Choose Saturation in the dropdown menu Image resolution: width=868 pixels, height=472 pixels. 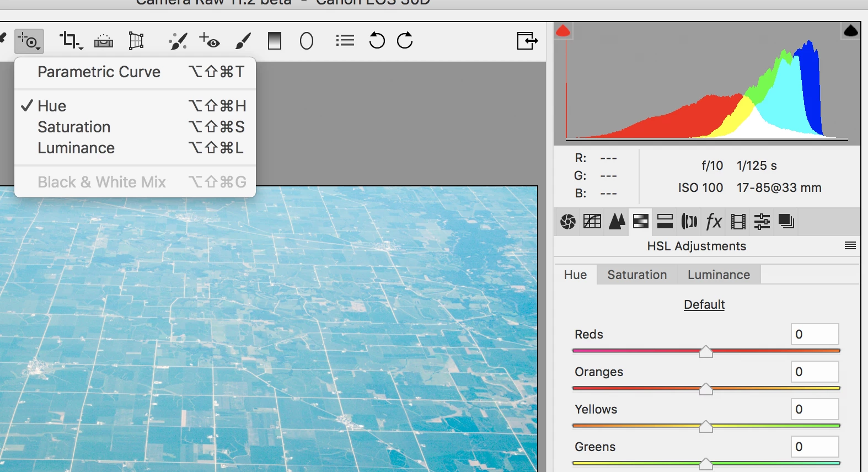point(135,127)
